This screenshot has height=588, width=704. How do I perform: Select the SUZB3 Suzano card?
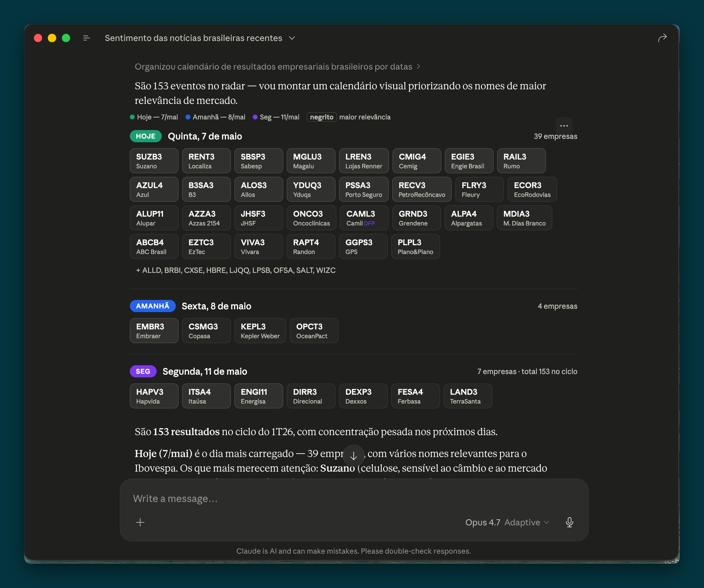pyautogui.click(x=154, y=161)
